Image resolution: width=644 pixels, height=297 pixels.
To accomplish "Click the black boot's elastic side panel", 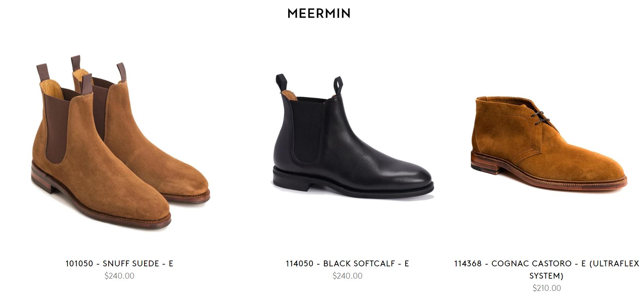I will [x=307, y=130].
